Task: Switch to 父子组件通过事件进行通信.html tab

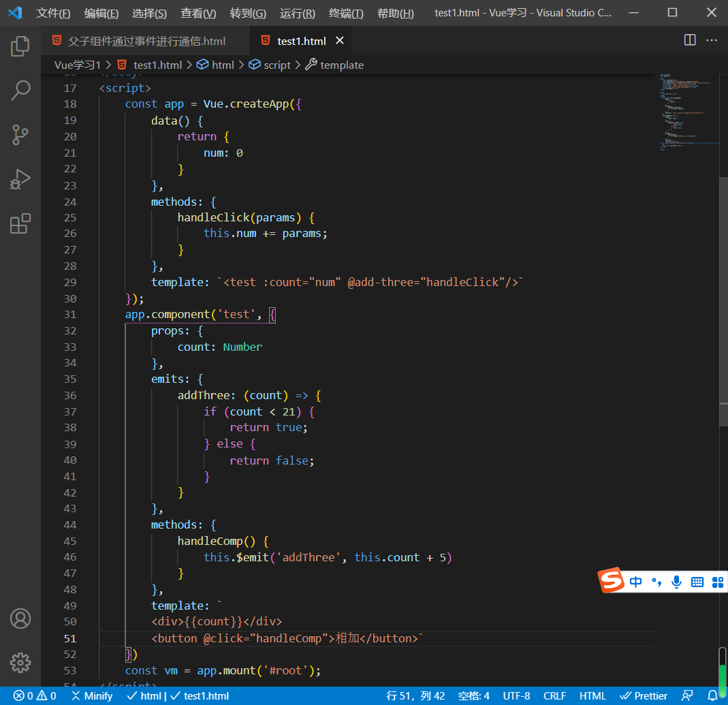Action: pyautogui.click(x=146, y=41)
